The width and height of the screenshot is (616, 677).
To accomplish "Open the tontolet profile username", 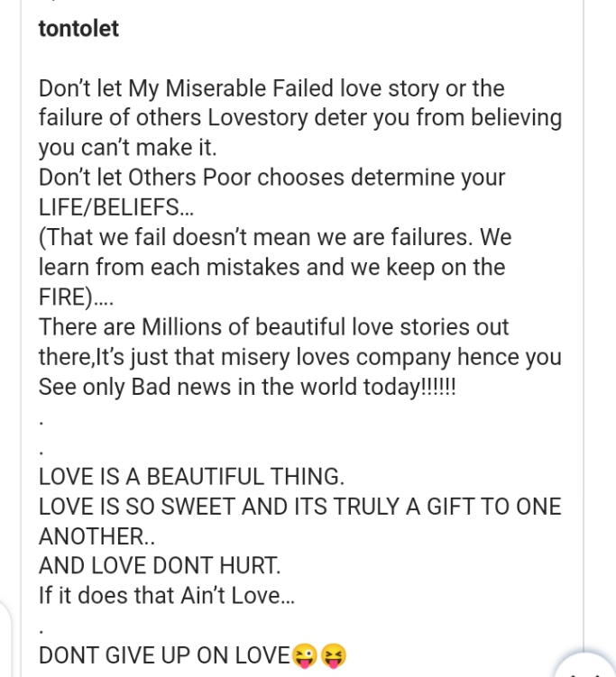I will [78, 29].
